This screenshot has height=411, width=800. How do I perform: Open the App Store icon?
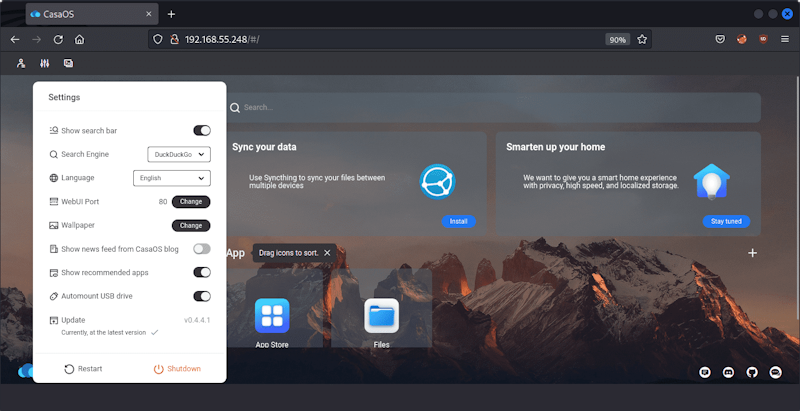click(271, 316)
